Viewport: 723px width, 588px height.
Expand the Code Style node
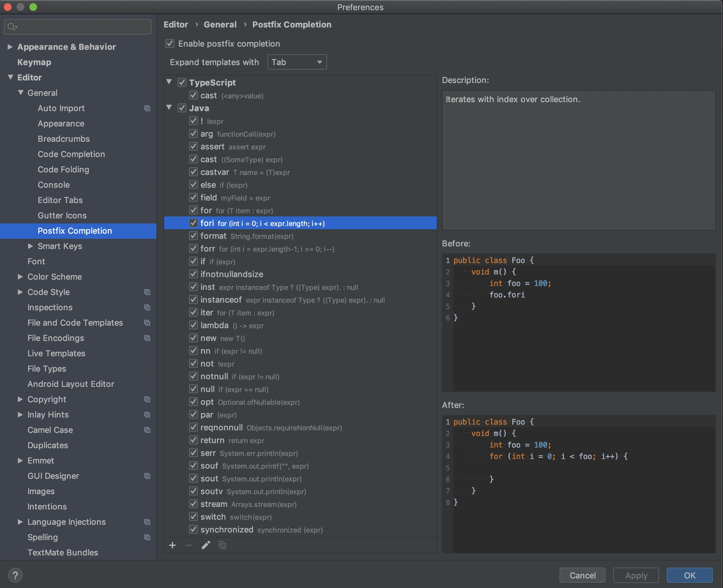point(20,292)
